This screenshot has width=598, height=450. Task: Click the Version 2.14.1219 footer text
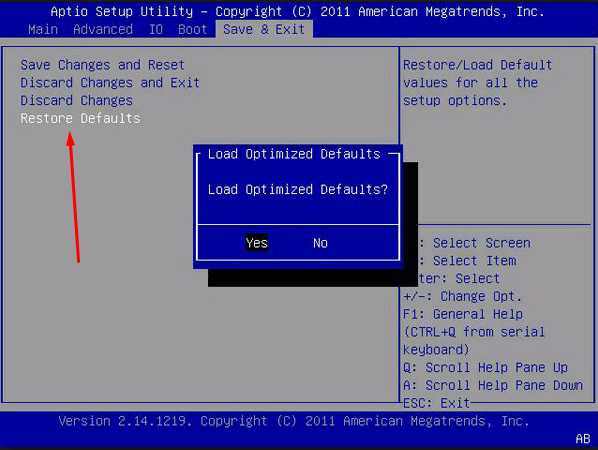(x=294, y=421)
